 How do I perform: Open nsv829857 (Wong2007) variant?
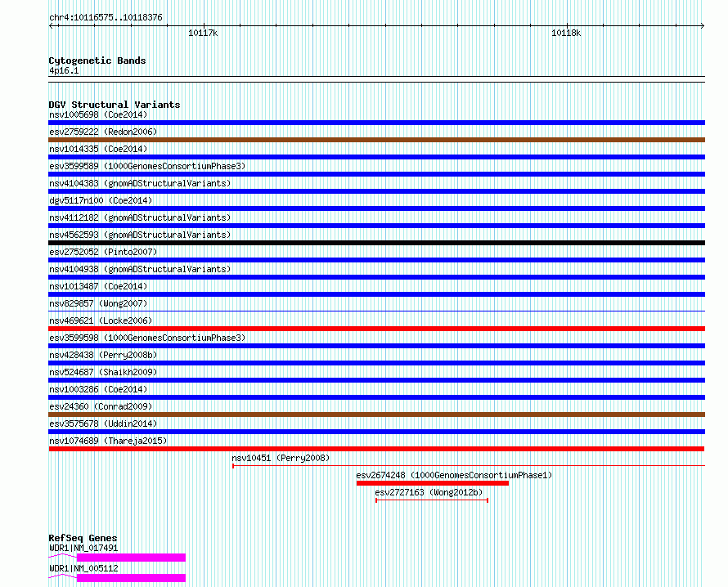coord(98,303)
